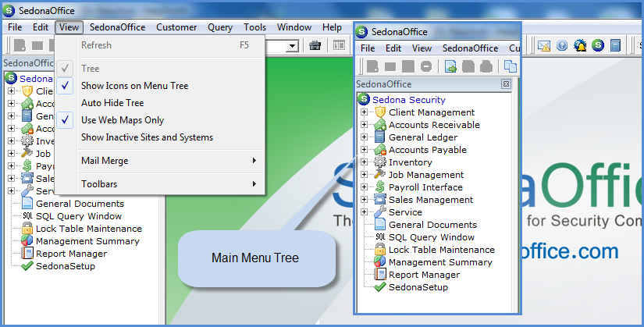Expand Payroll Interface node in inset tree
644x327 pixels.
click(364, 187)
